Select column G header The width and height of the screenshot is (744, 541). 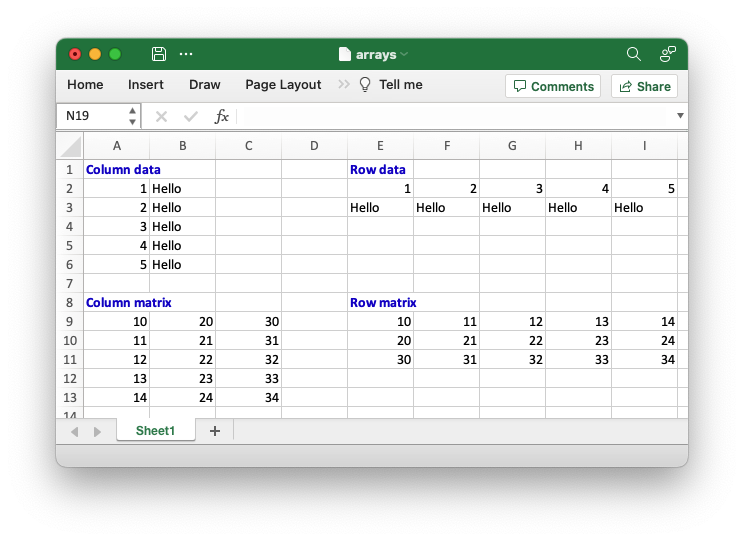coord(512,146)
